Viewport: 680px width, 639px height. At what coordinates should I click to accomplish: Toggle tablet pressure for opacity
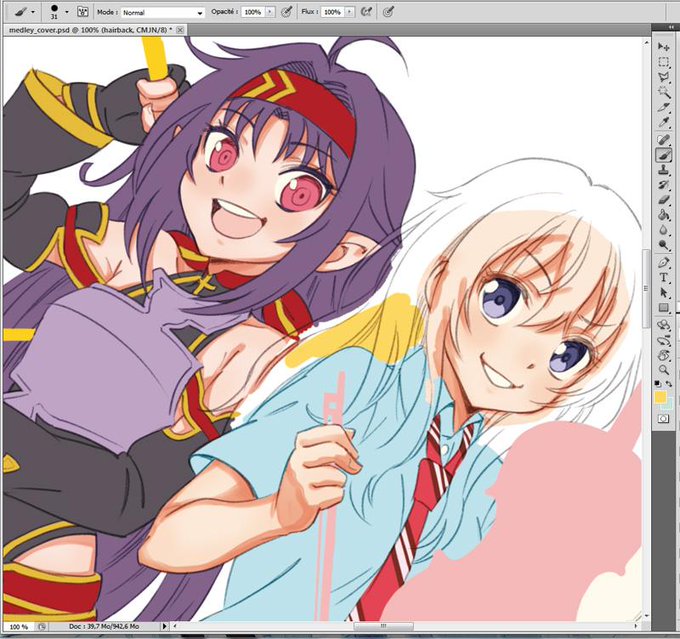click(287, 12)
